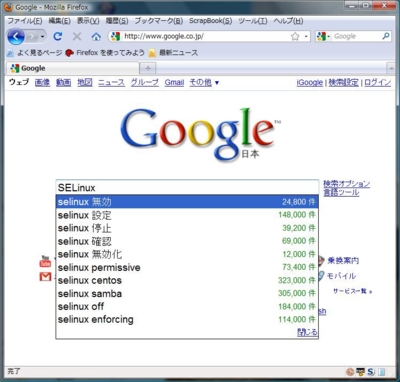Open the 乗換案内 link
This screenshot has width=400, height=382.
343,260
